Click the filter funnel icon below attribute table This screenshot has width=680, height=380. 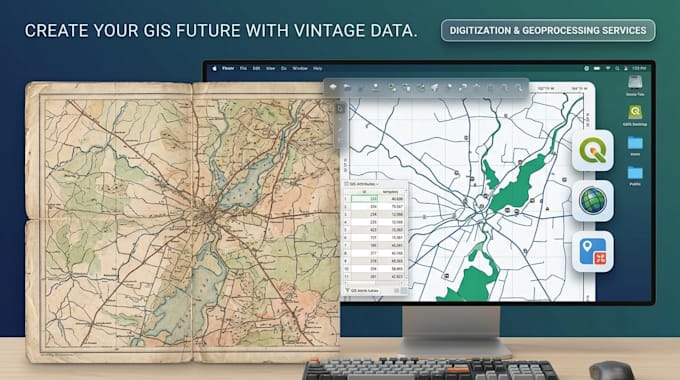347,290
